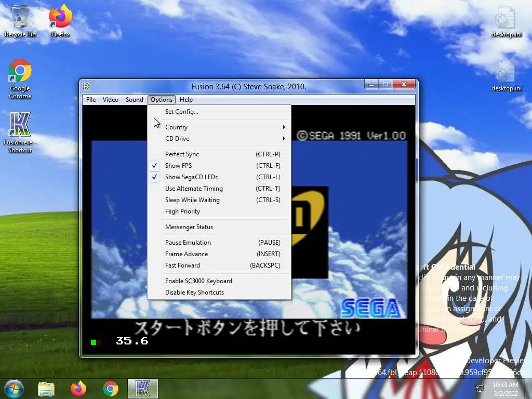
Task: Select the Fusion.exe shortcut desktop icon
Action: click(20, 132)
